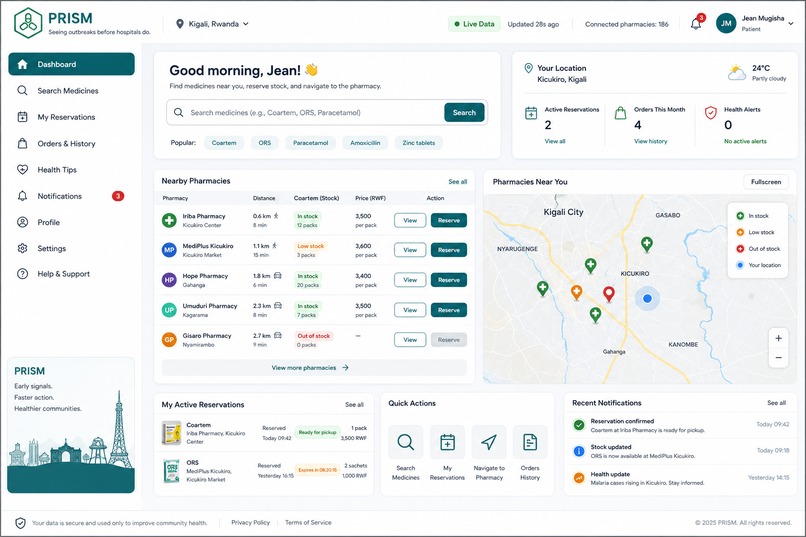Image resolution: width=806 pixels, height=537 pixels.
Task: Click the JM user avatar
Action: [726, 23]
